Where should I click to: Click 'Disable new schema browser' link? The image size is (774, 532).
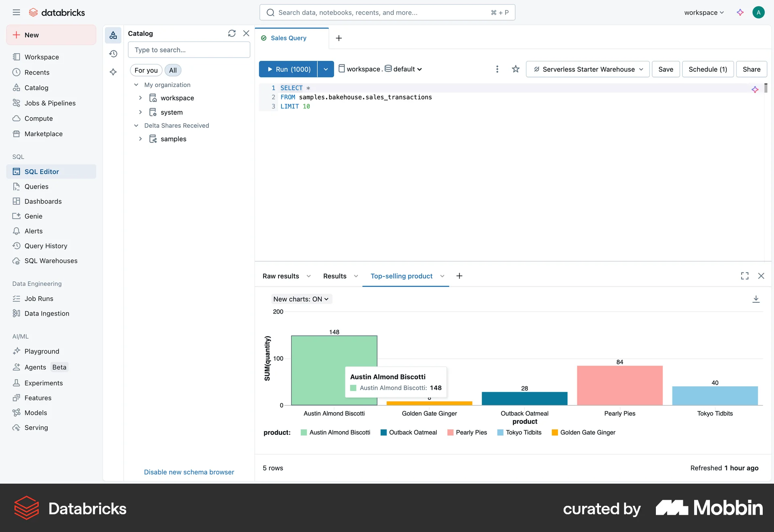(x=189, y=472)
